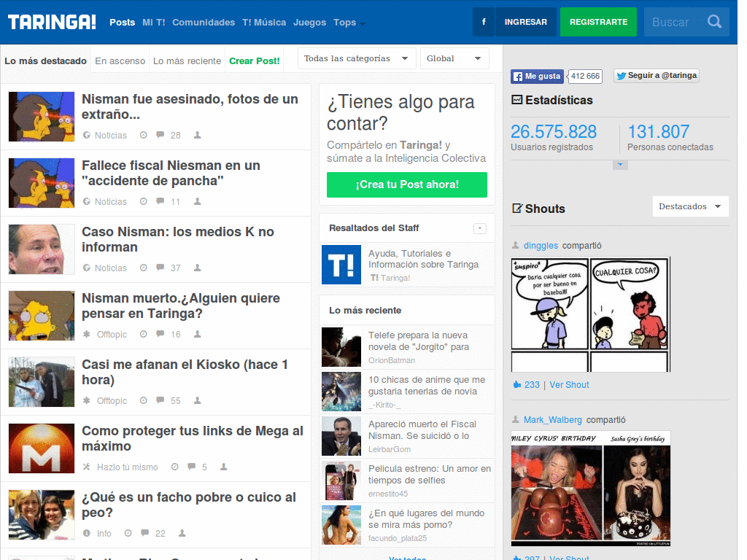747x560 pixels.
Task: Open the Posts menu item
Action: coord(123,23)
